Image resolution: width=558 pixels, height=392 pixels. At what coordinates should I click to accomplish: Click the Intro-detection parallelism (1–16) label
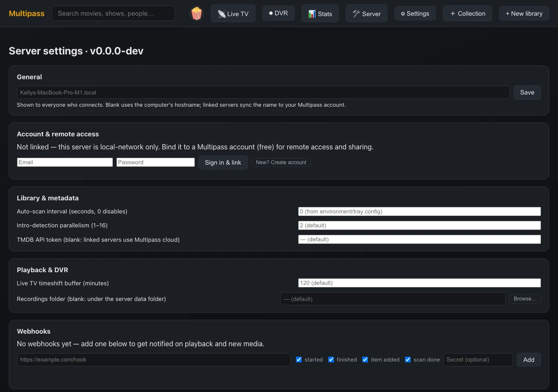coord(62,226)
